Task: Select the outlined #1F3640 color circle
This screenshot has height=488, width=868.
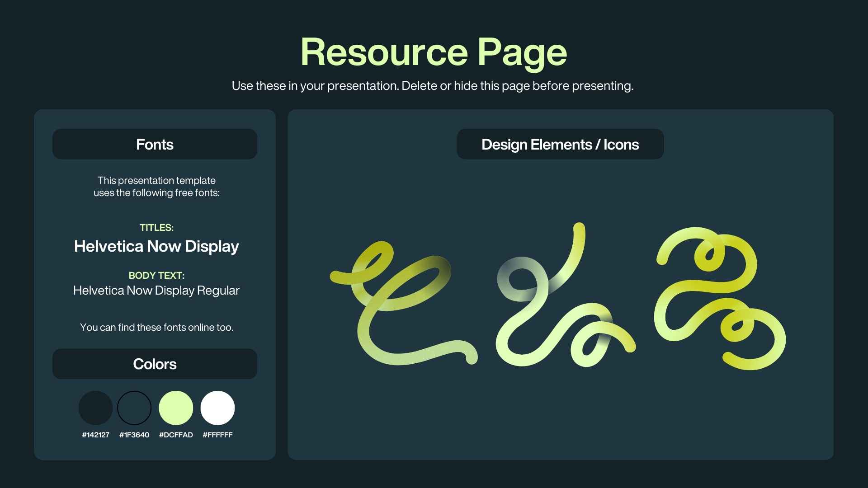Action: pyautogui.click(x=134, y=408)
